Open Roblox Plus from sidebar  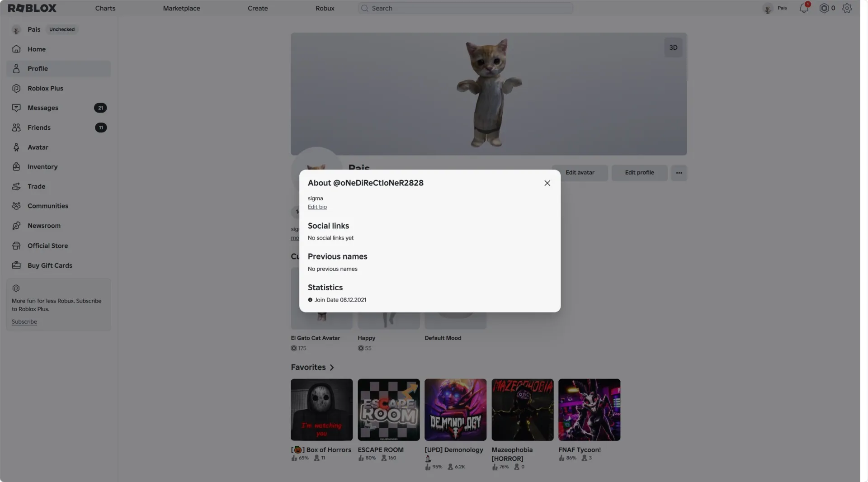(x=59, y=89)
